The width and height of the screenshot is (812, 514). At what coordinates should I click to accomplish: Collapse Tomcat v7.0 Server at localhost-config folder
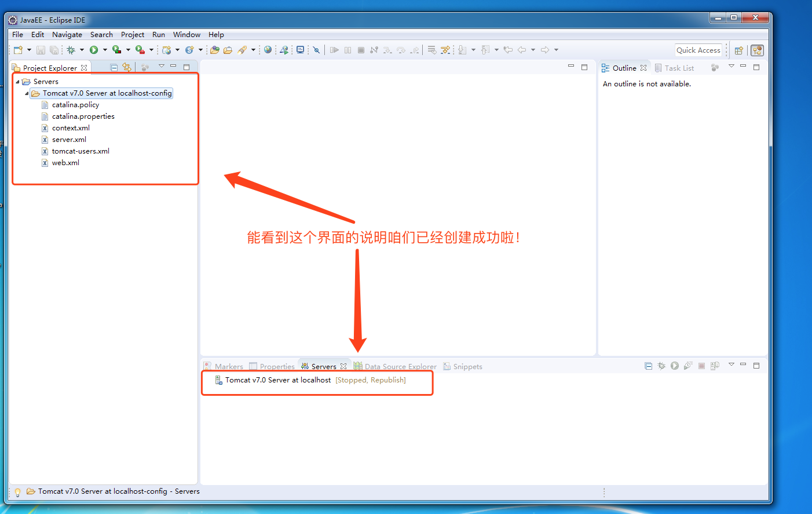click(x=27, y=93)
